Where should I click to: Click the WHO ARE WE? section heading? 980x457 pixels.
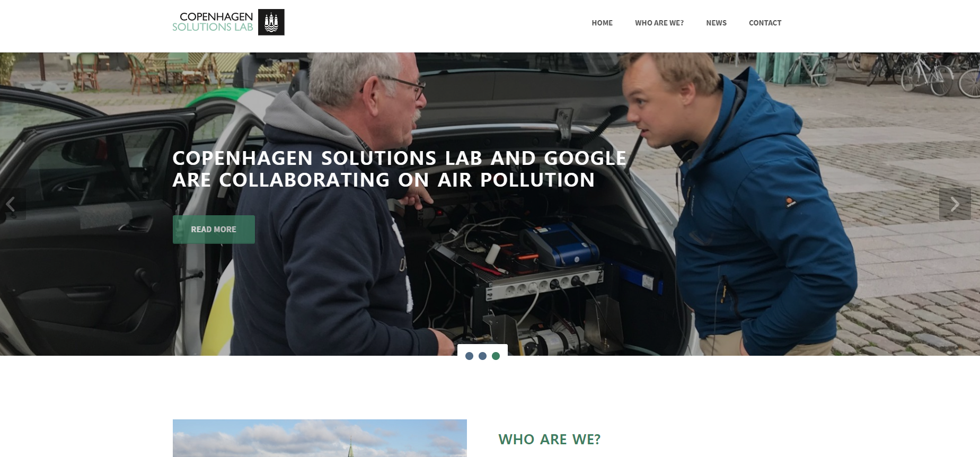click(549, 440)
